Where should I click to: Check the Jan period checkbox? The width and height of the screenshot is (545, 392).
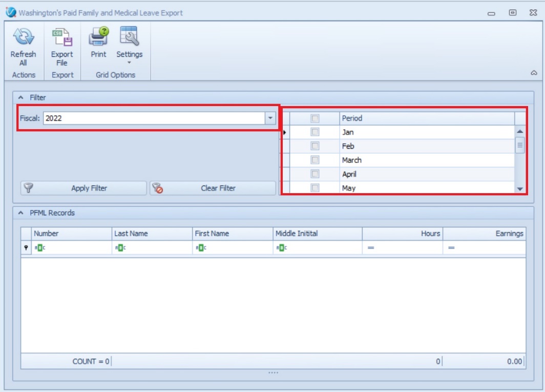coord(315,132)
